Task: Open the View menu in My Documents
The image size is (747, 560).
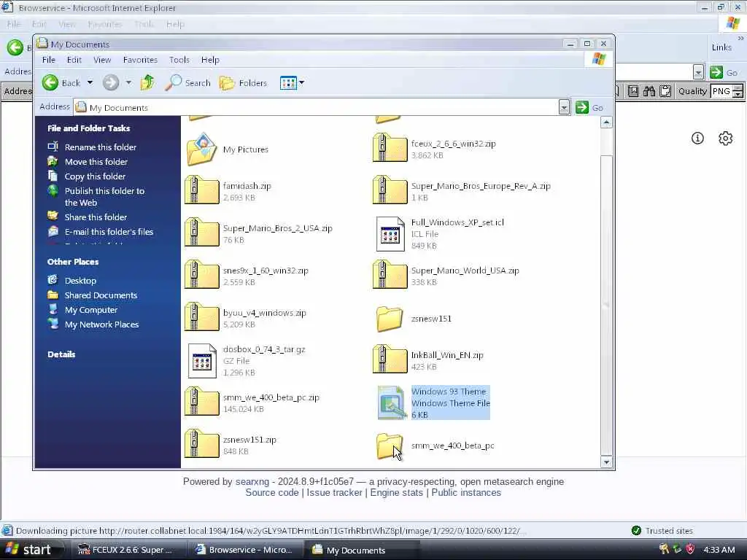Action: [102, 60]
